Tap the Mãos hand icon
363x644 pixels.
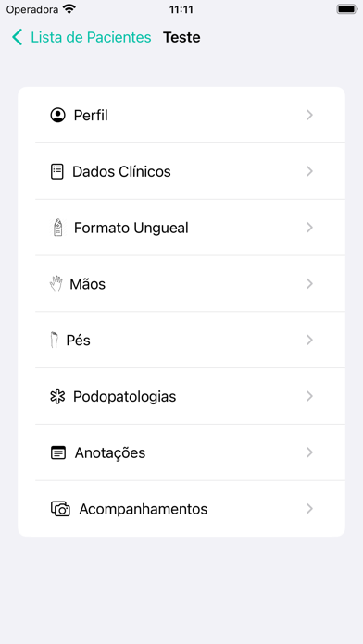(x=56, y=284)
